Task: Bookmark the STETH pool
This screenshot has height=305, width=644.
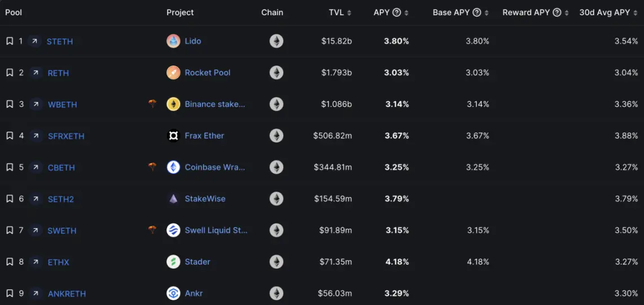Action: point(10,41)
